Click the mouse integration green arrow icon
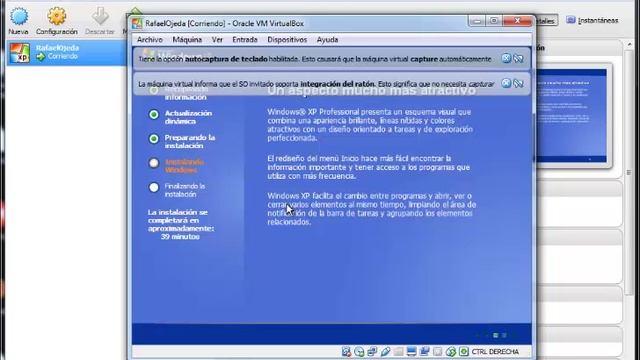 click(x=451, y=351)
